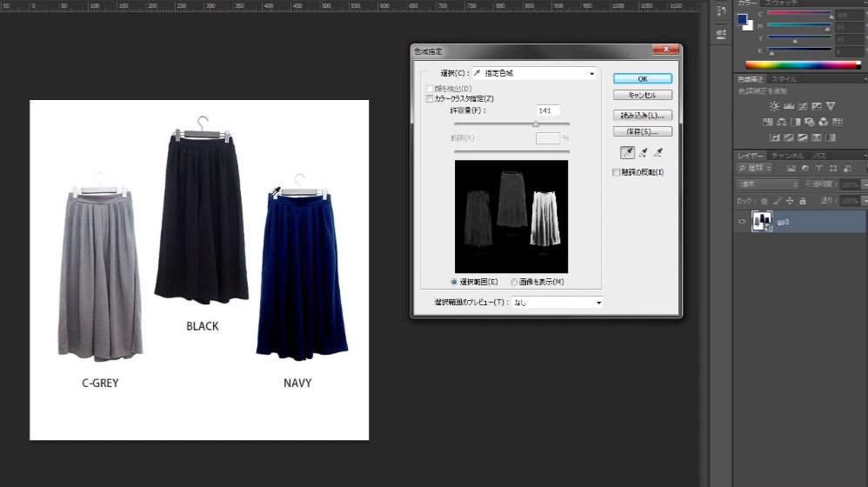This screenshot has width=868, height=487.
Task: Open the layer fill dropdown arrow
Action: click(x=865, y=201)
